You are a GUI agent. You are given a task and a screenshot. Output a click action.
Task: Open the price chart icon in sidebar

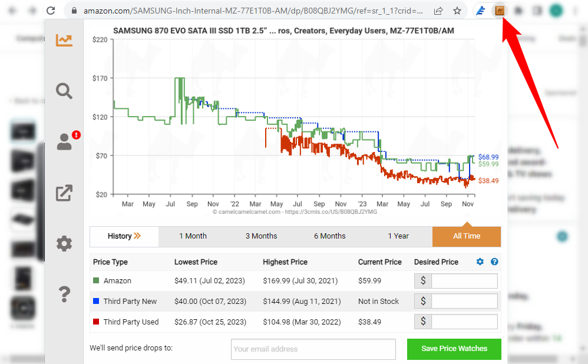(x=64, y=40)
